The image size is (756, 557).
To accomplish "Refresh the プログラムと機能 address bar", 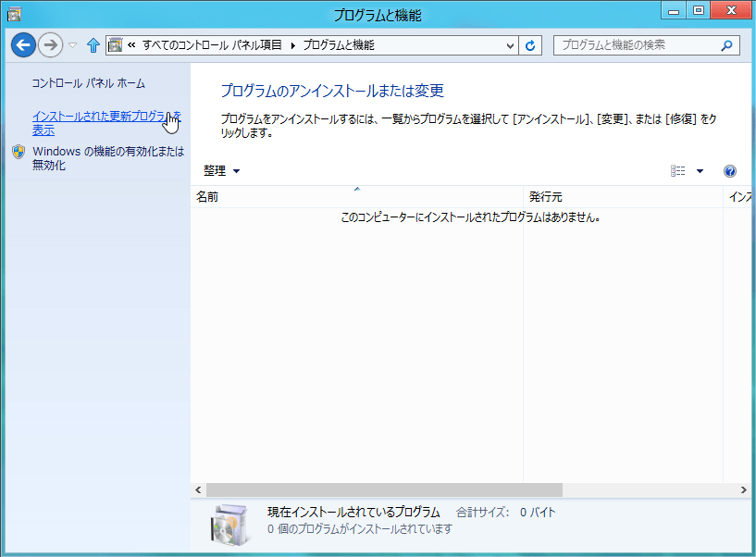I will 530,45.
